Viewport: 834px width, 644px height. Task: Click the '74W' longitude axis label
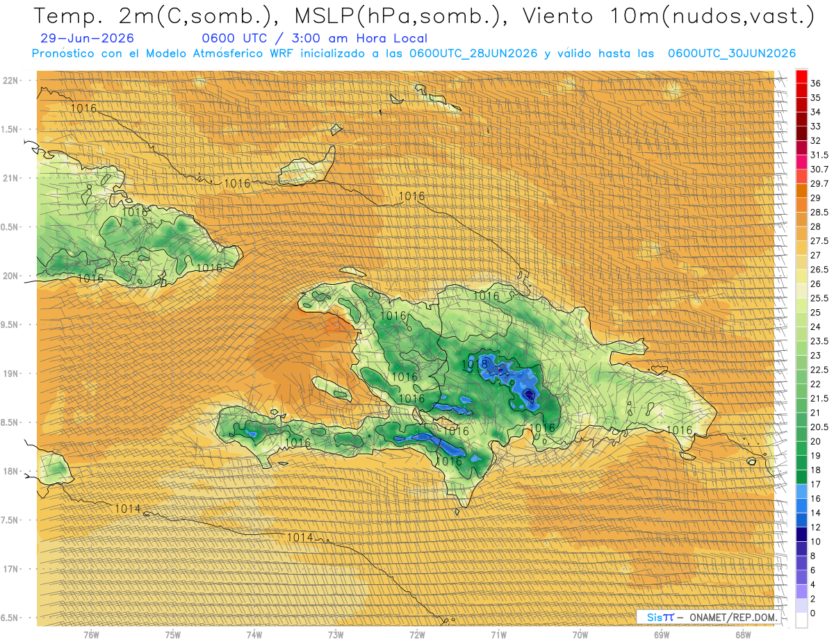click(x=254, y=635)
